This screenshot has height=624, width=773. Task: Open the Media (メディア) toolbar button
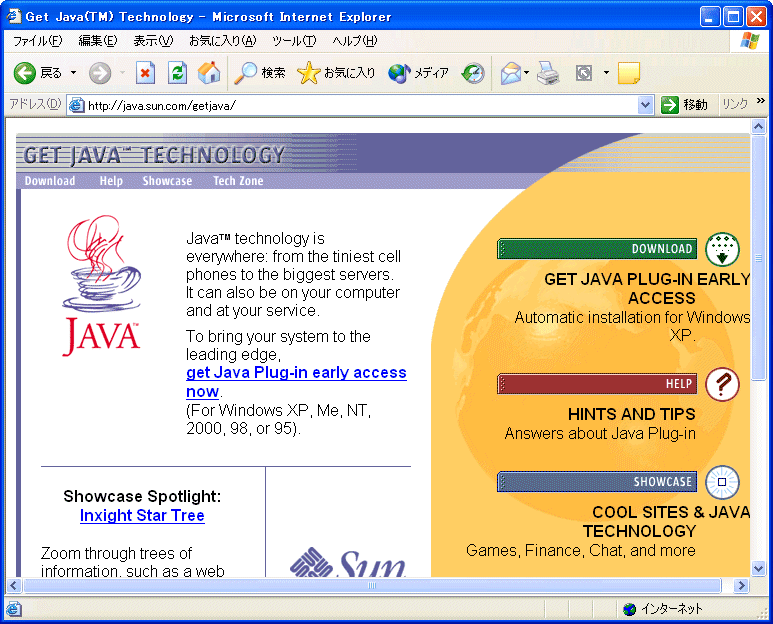pyautogui.click(x=418, y=73)
